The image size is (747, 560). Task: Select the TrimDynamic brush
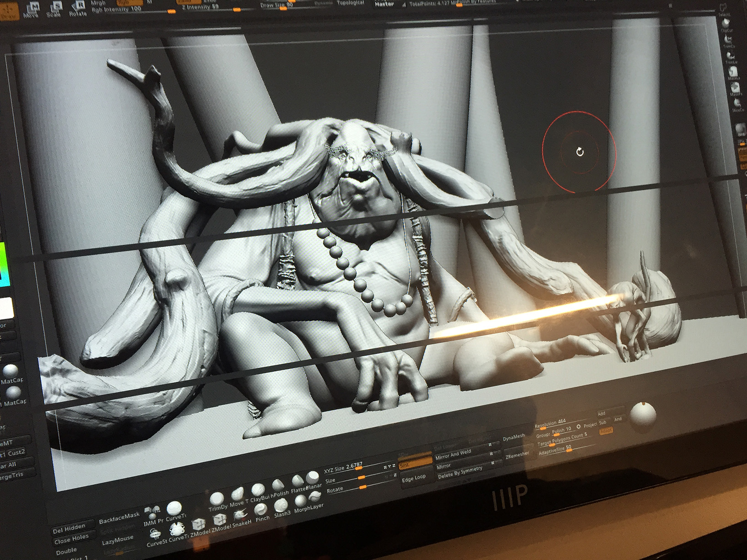pos(217,501)
